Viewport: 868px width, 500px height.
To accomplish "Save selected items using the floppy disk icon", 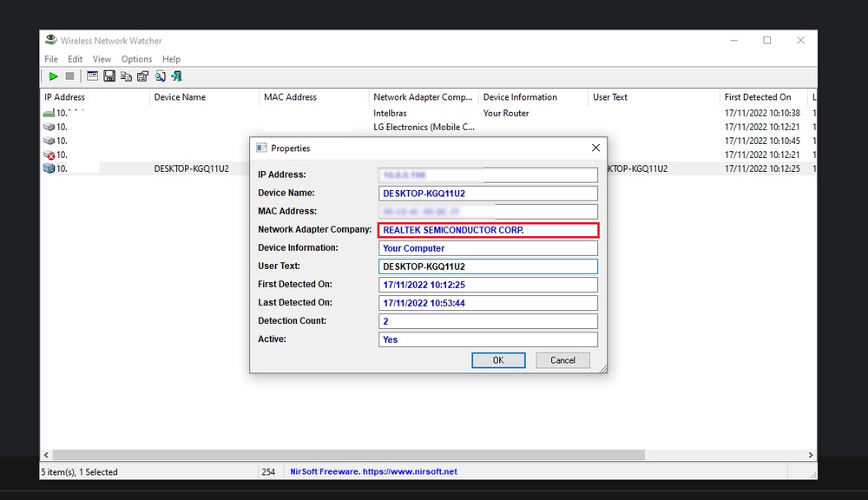I will 109,76.
